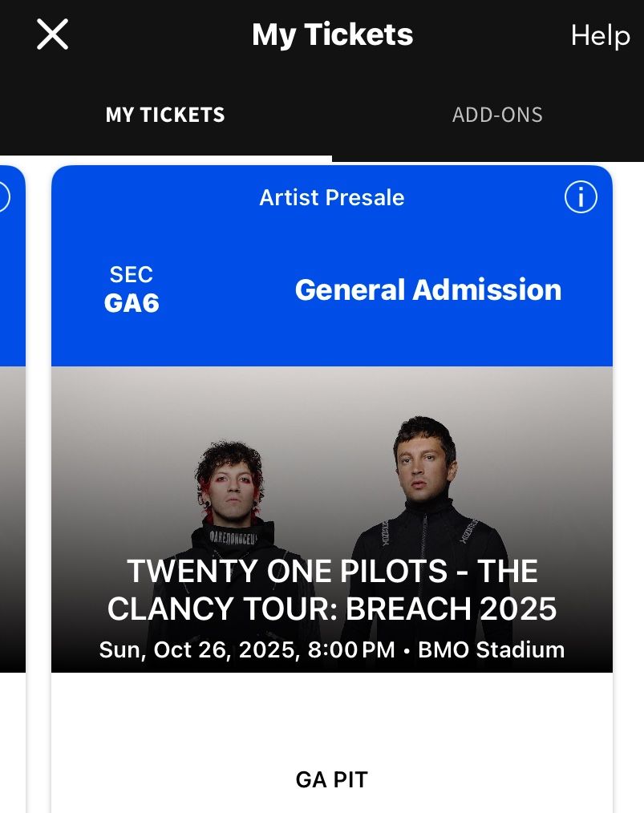This screenshot has width=644, height=813.
Task: Tap the Sun, Oct 26, 2025 date text
Action: coord(196,649)
